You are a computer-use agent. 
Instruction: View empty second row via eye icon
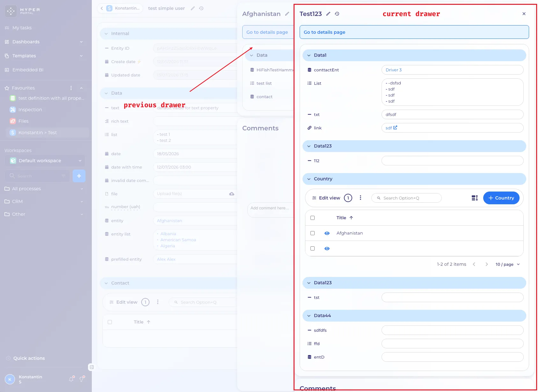327,249
